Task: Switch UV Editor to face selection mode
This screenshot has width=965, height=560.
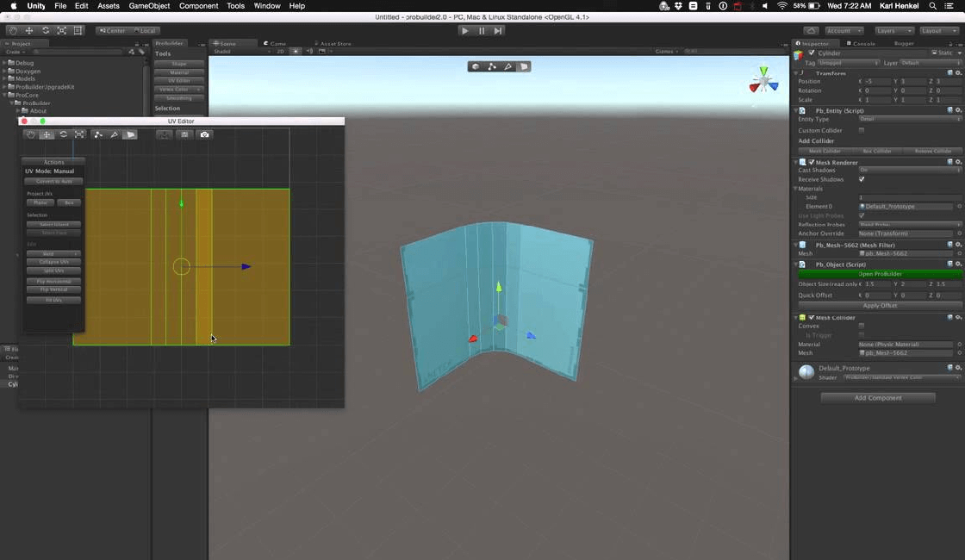Action: 130,134
